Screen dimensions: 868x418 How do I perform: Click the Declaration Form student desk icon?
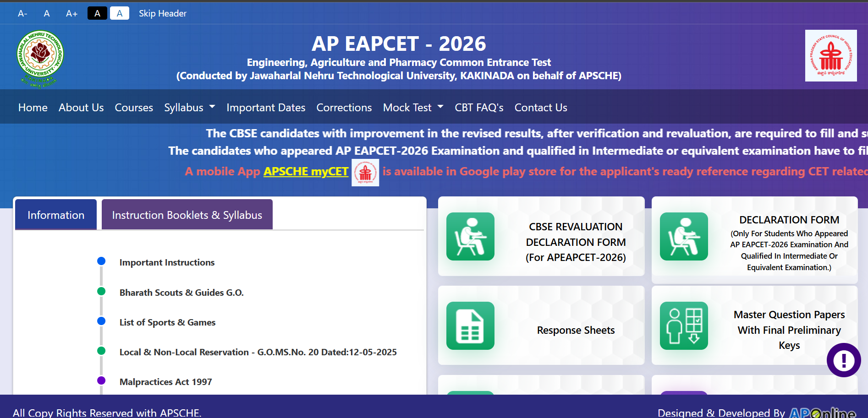point(684,236)
